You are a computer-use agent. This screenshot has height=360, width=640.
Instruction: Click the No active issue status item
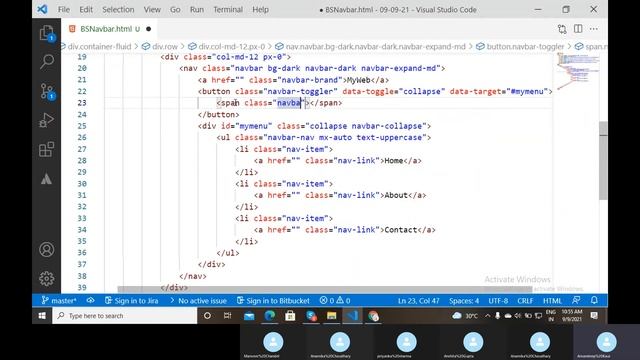198,301
